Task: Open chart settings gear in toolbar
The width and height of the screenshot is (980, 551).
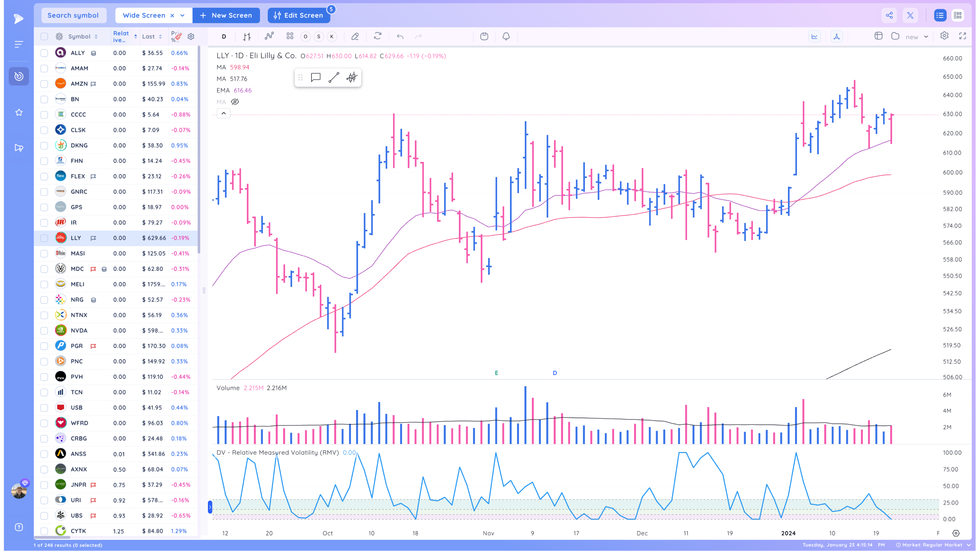Action: tap(944, 36)
